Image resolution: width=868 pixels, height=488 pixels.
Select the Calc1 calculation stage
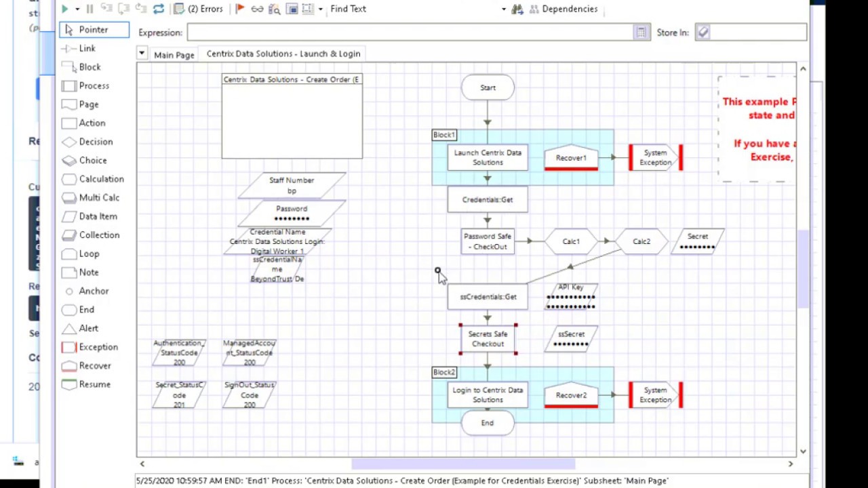pos(571,241)
